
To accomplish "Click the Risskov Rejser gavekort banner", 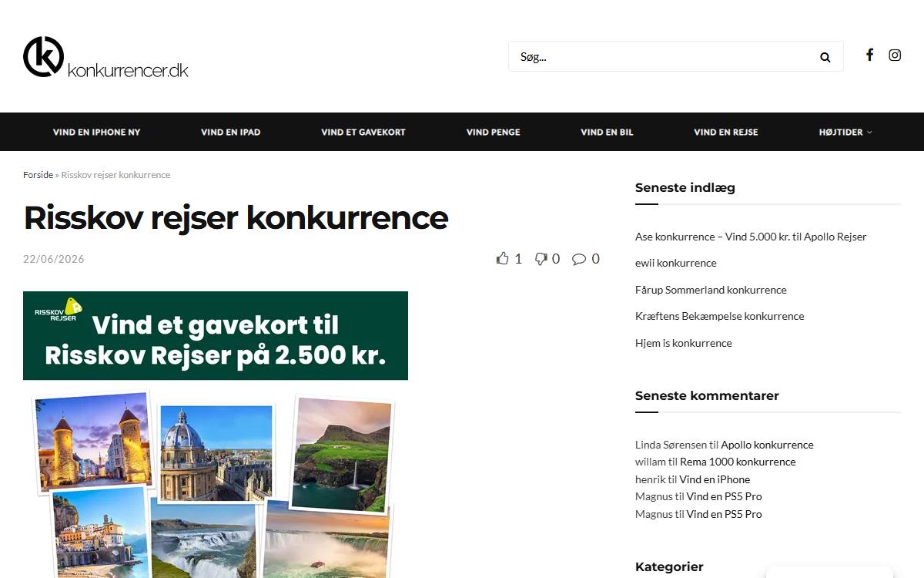I will (216, 335).
